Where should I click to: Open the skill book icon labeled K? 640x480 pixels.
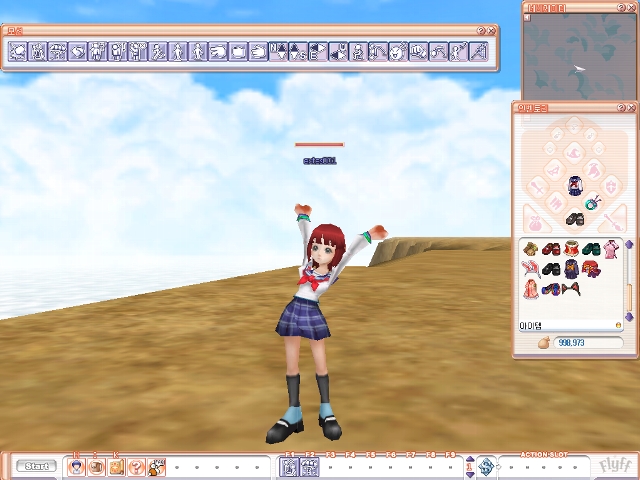[x=116, y=467]
